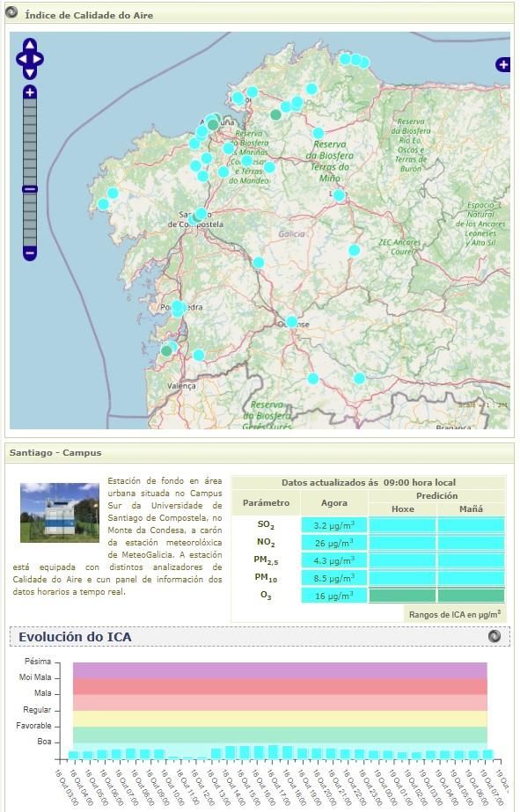Screen dimensions: 520x812
Task: Click the O3 current value 16 µg/m³
Action: click(334, 596)
